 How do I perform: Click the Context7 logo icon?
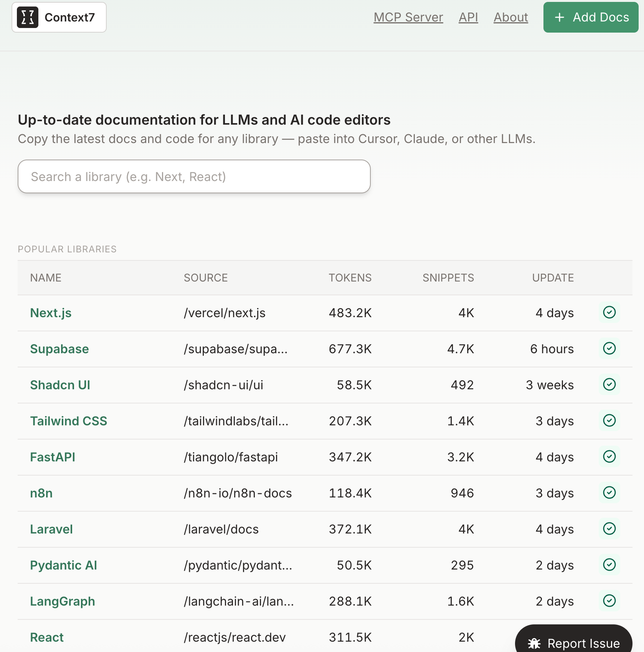click(28, 17)
